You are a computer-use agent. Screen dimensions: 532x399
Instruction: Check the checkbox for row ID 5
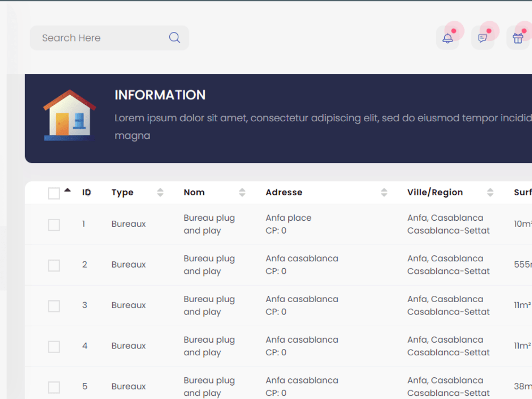(x=54, y=387)
